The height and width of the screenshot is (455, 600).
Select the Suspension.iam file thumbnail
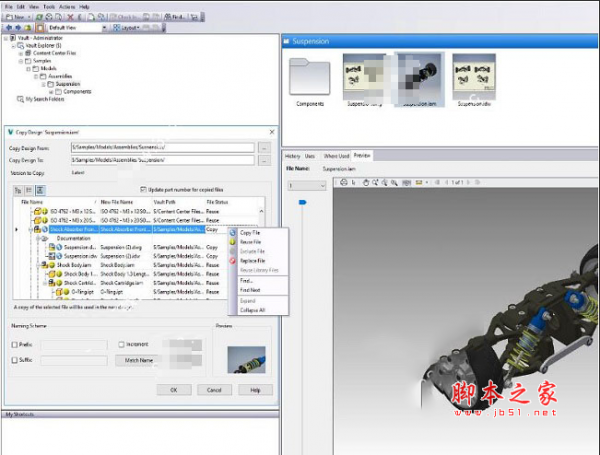click(420, 80)
